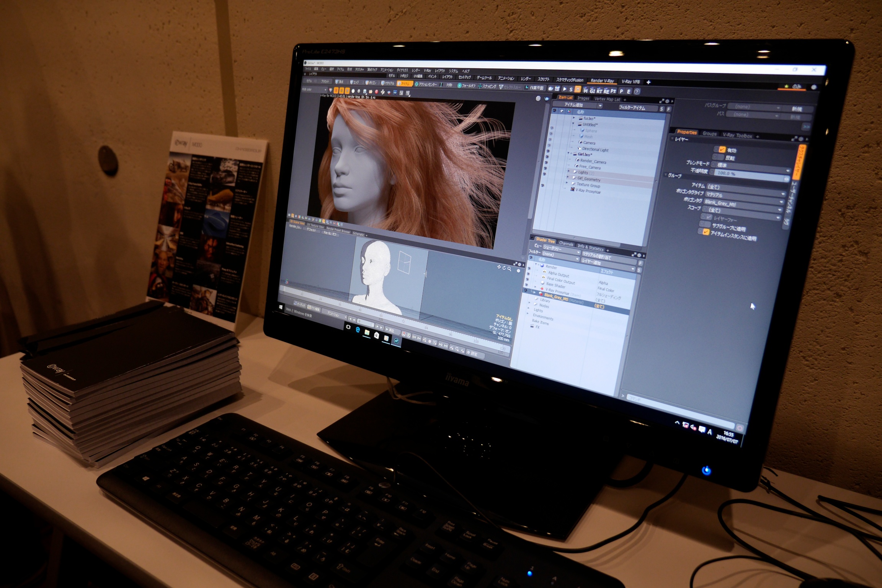Click the スナッピング toolbar button
This screenshot has height=588, width=882.
[x=487, y=86]
